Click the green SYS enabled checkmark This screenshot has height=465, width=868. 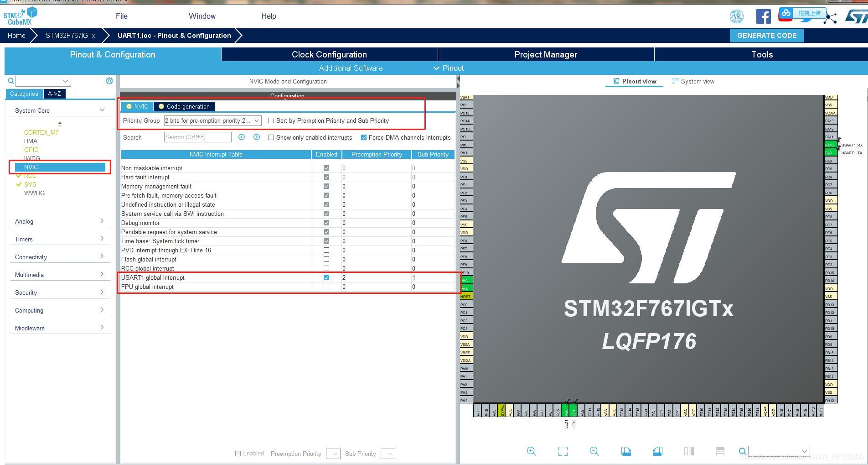coord(19,184)
